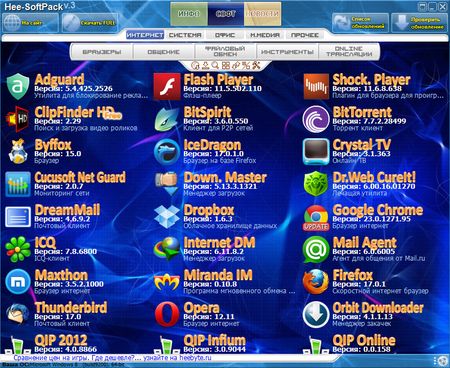The width and height of the screenshot is (450, 368).
Task: Click the QIP Online title text
Action: click(364, 340)
